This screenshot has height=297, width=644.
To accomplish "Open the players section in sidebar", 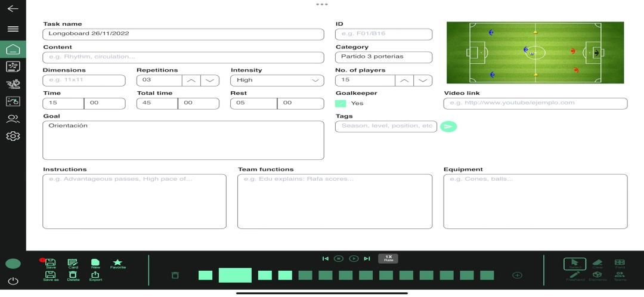I will (x=13, y=119).
